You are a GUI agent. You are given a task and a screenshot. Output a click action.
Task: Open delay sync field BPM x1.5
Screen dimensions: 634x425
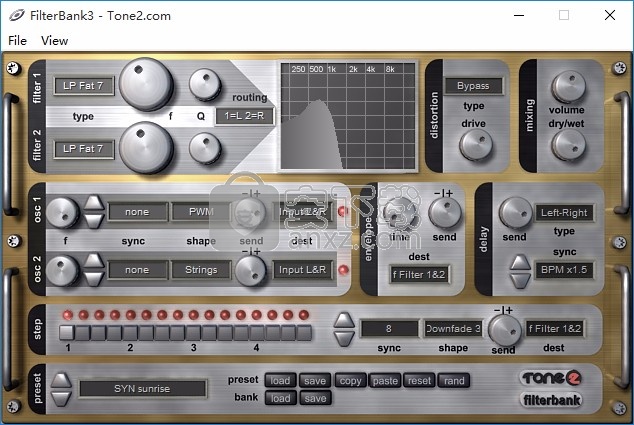coord(564,270)
